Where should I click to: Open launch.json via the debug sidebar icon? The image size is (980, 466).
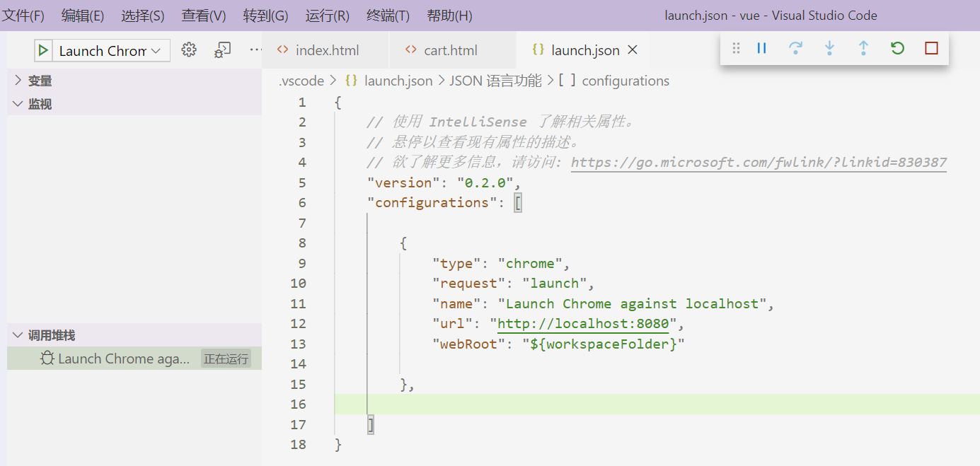coord(221,50)
